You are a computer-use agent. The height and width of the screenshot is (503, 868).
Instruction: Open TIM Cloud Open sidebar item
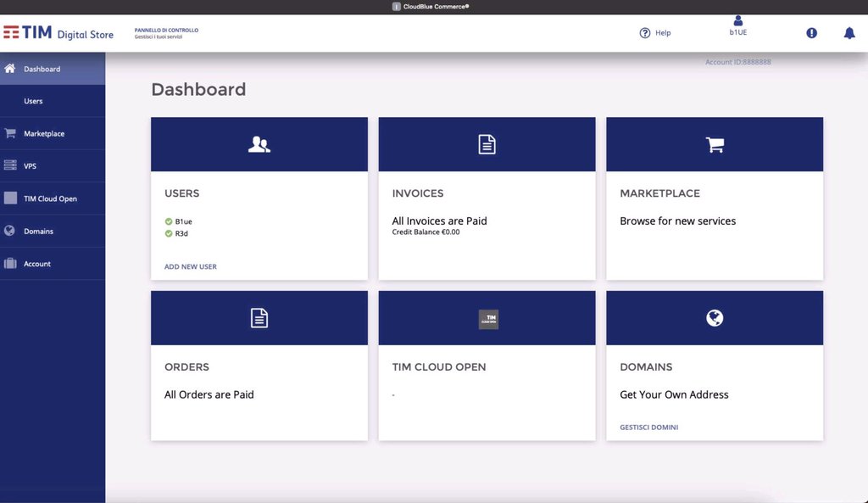(x=50, y=198)
